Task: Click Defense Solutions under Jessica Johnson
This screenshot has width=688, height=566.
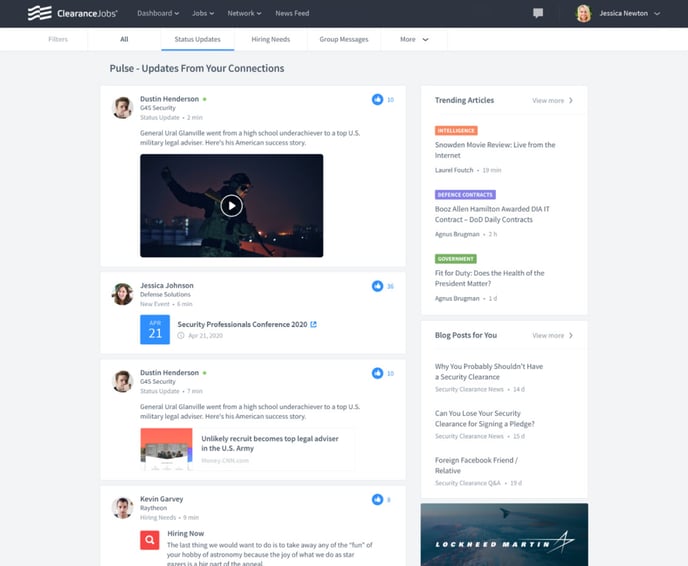Action: (165, 294)
